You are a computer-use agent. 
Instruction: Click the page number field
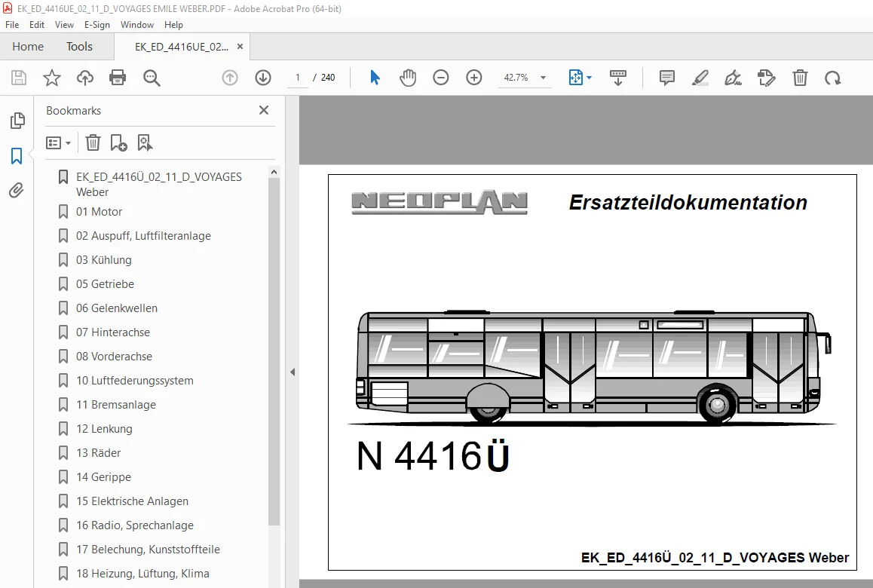coord(298,78)
